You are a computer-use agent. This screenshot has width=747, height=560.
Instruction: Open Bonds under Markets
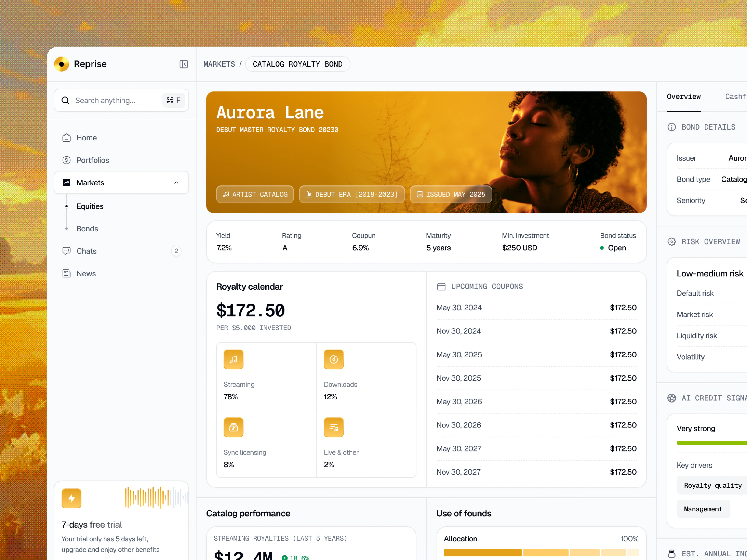[x=87, y=228]
